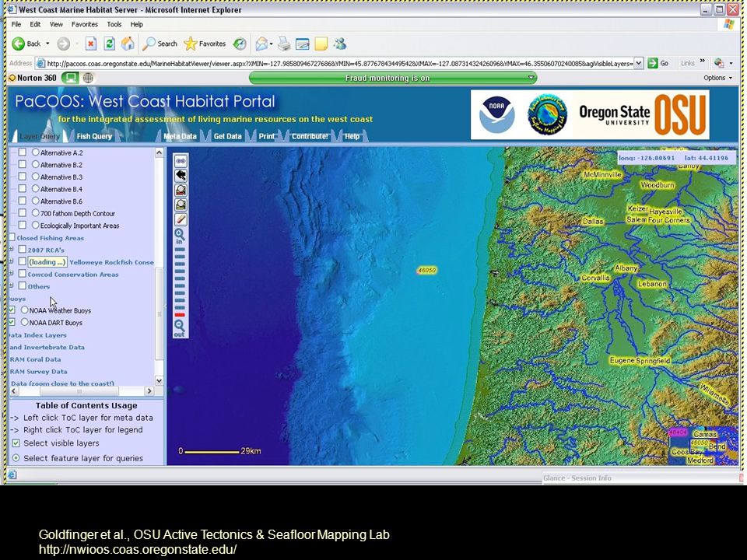Open the Favorites menu

[x=85, y=24]
